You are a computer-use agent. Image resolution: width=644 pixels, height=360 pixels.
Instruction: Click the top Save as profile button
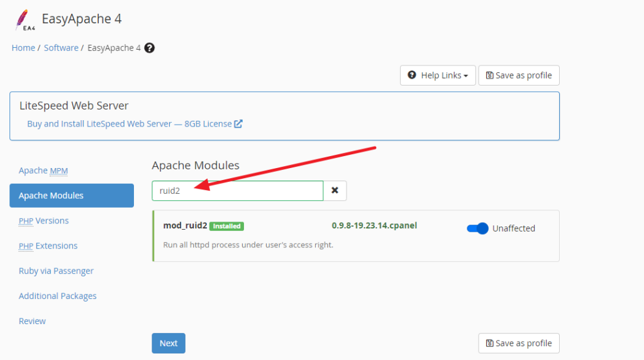(x=519, y=76)
